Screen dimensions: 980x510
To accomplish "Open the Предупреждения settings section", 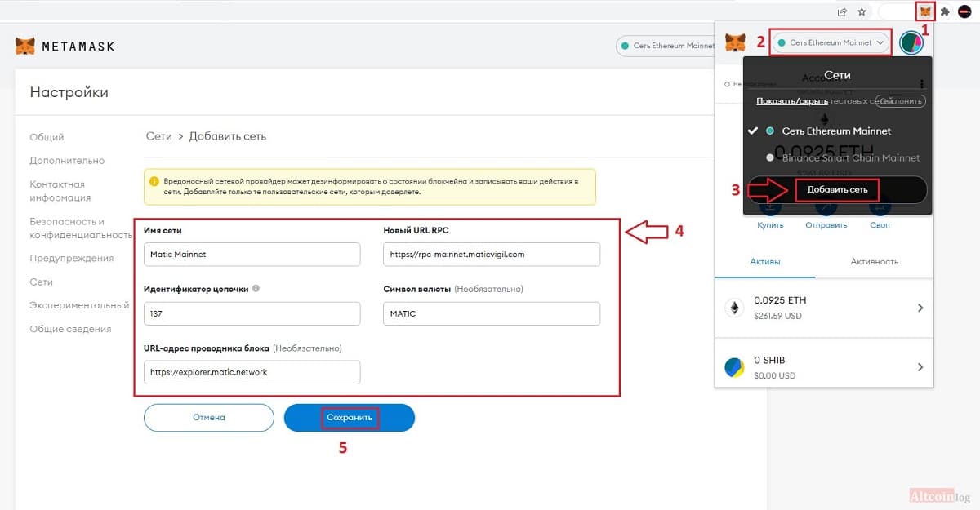I will point(72,258).
